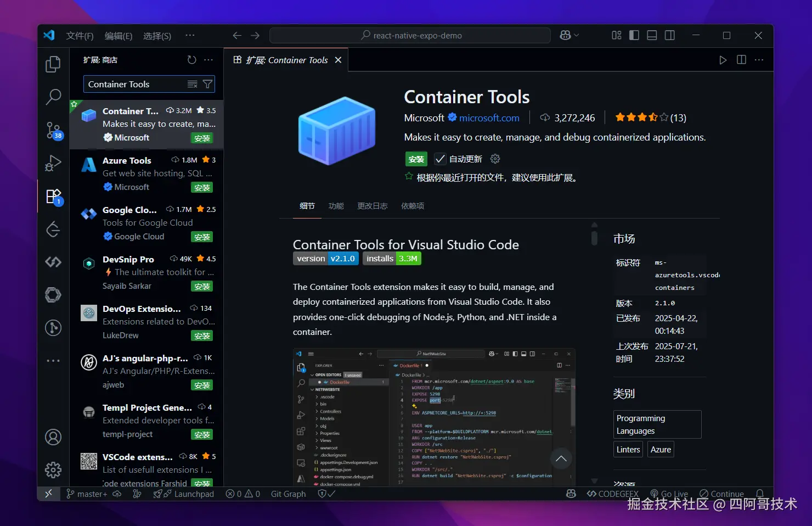Open editor more actions ellipsis
Viewport: 812px width, 526px height.
click(759, 60)
